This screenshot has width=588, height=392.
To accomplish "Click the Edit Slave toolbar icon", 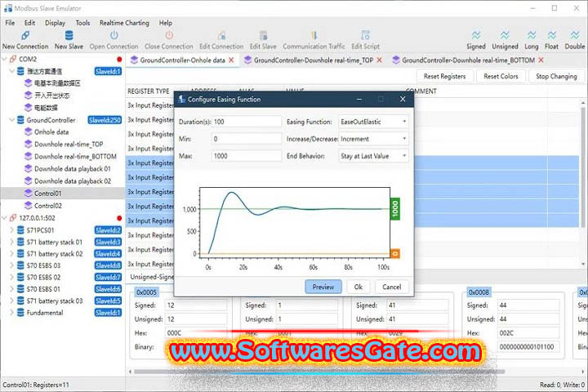I will coord(263,36).
